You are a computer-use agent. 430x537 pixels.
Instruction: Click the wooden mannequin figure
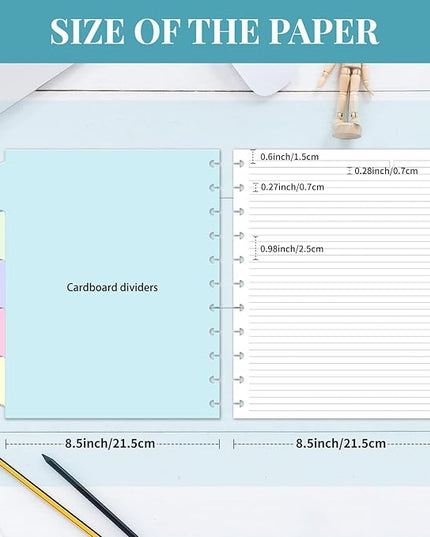[346, 100]
